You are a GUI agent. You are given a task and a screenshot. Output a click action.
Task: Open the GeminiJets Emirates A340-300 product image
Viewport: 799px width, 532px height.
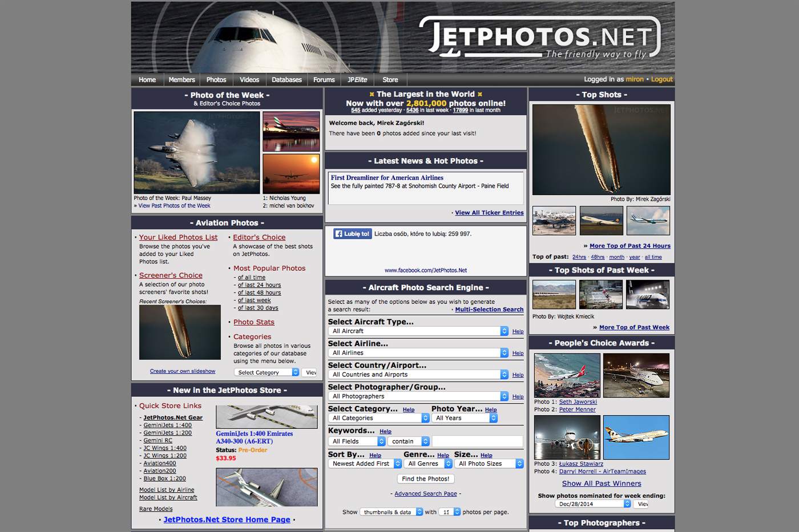pyautogui.click(x=267, y=417)
